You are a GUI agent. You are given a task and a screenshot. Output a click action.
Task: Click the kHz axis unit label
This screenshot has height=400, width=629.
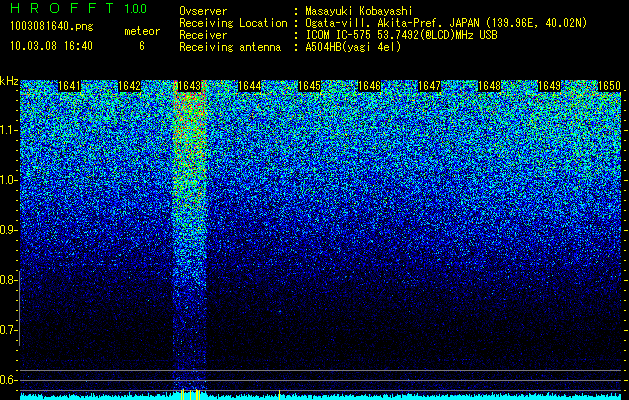click(9, 81)
